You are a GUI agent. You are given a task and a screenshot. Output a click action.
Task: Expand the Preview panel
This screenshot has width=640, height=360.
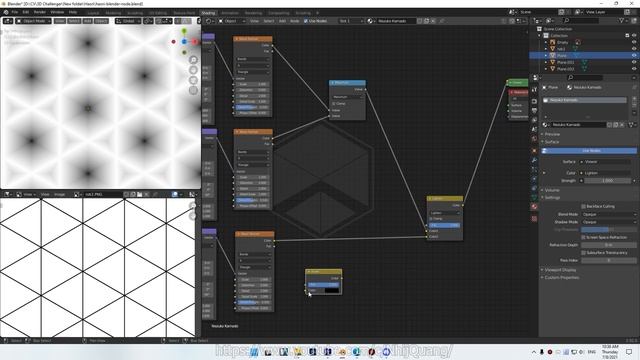point(551,134)
